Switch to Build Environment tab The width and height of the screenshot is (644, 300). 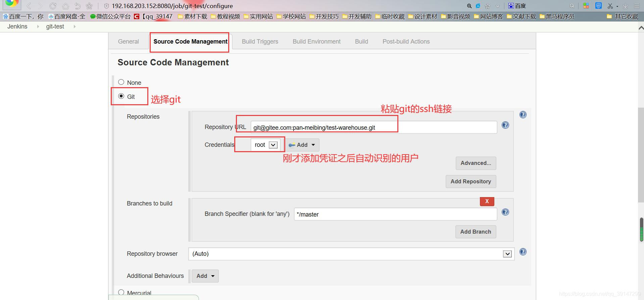316,42
